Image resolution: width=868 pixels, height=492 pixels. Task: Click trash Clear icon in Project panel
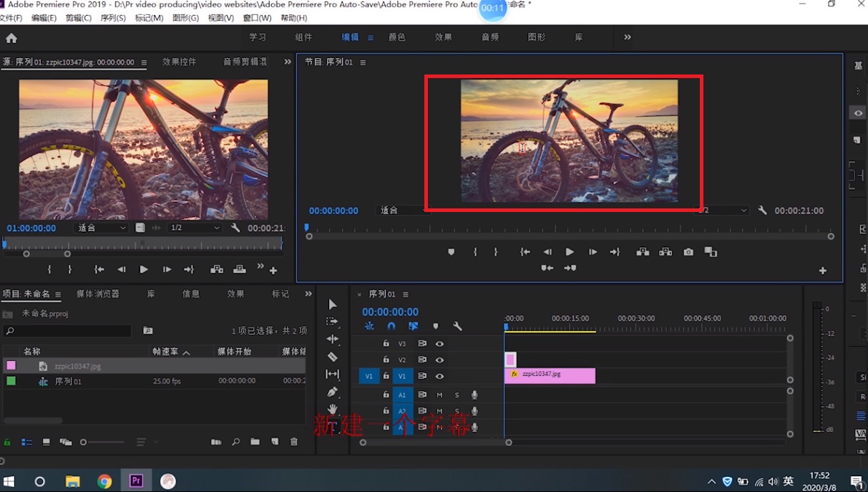tap(293, 443)
